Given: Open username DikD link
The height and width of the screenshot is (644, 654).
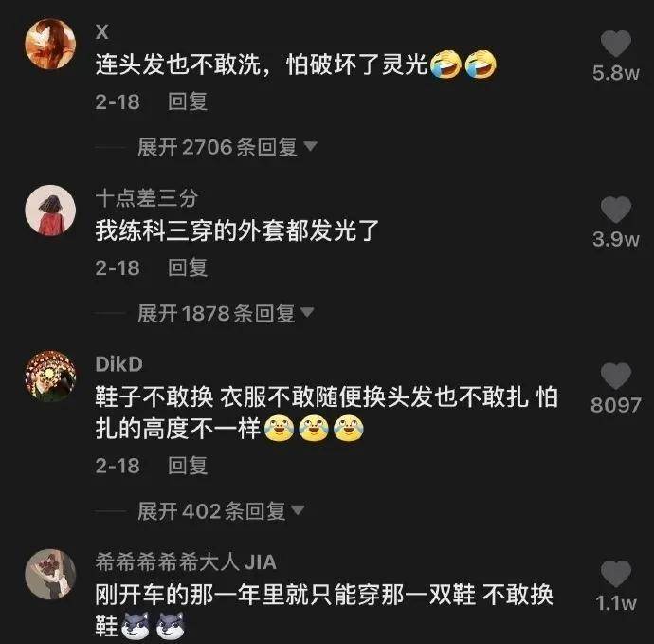Looking at the screenshot, I should point(118,364).
